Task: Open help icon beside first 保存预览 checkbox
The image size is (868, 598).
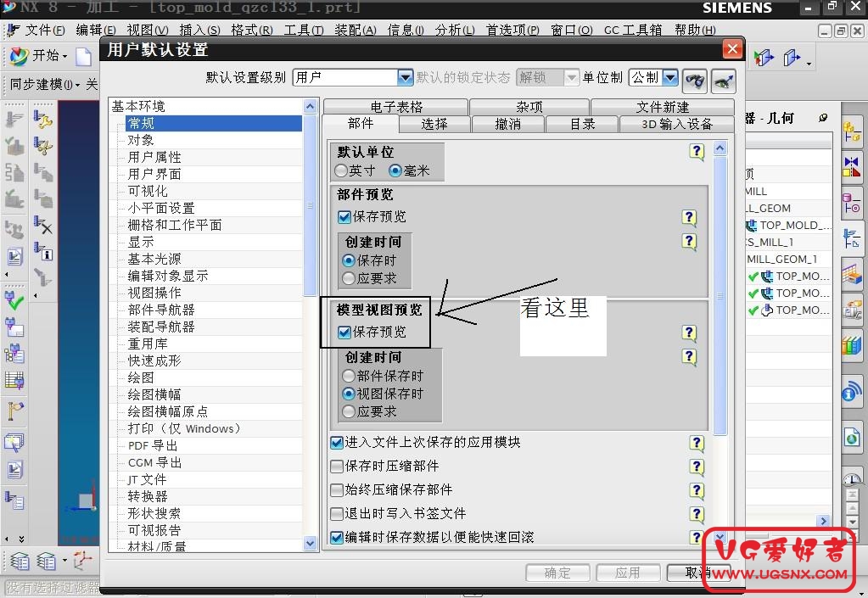Action: (x=689, y=217)
